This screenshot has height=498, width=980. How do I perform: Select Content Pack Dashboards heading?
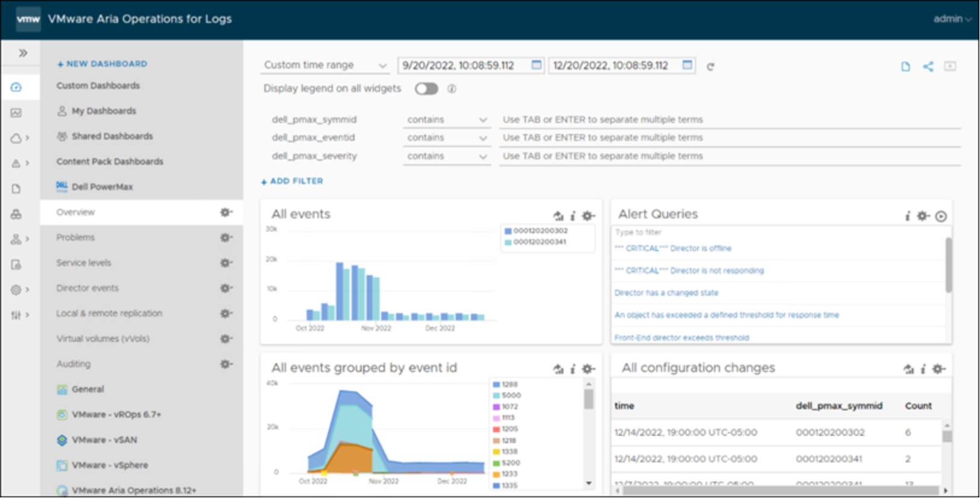(x=110, y=162)
